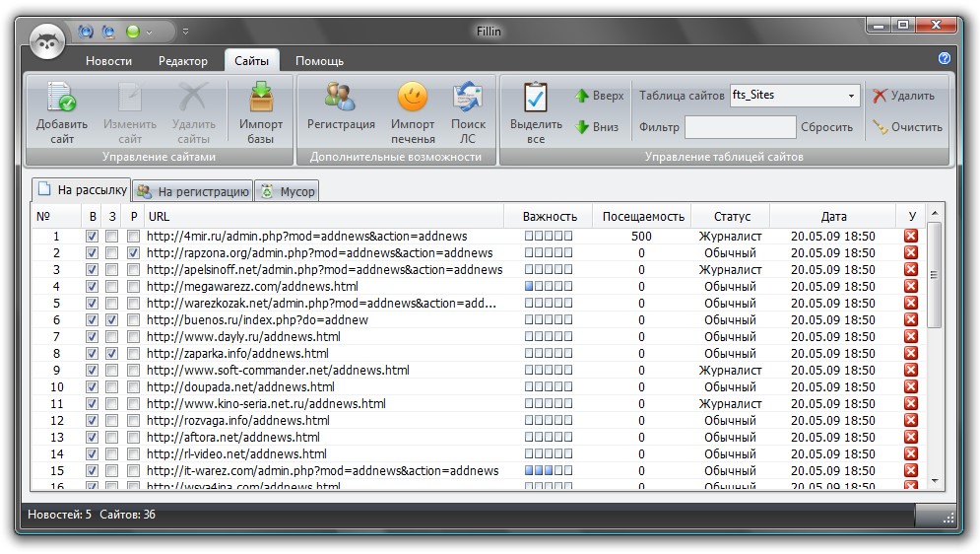The width and height of the screenshot is (980, 554).
Task: Uncheck Р checkbox for rapzona.org row
Action: 133,253
